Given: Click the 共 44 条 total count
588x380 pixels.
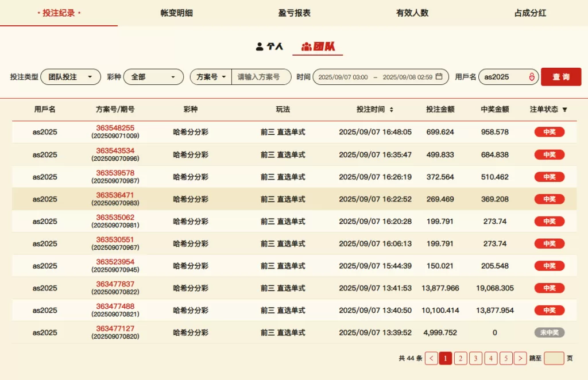Looking at the screenshot, I should pyautogui.click(x=410, y=358).
